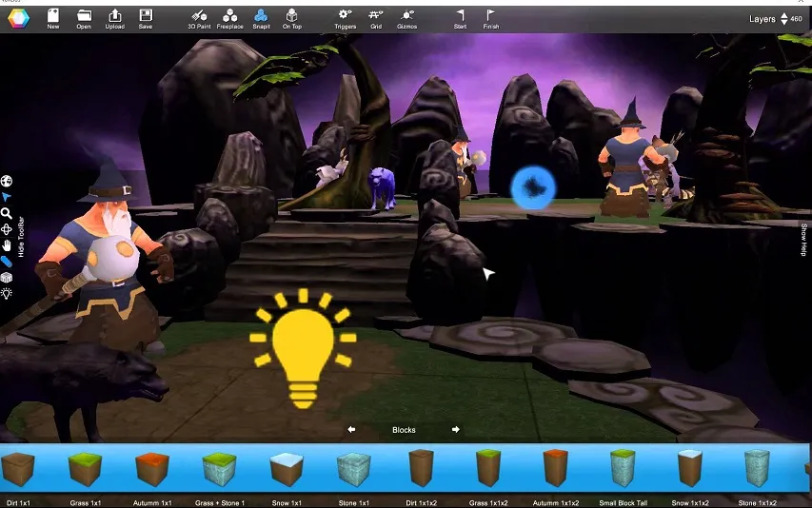
Task: Toggle the Snapit placement mode
Action: tap(262, 19)
